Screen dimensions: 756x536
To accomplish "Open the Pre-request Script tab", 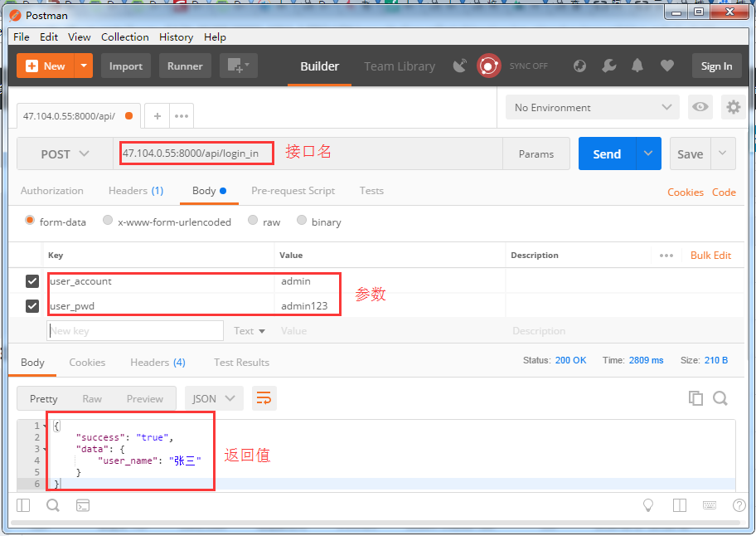I will pos(293,191).
